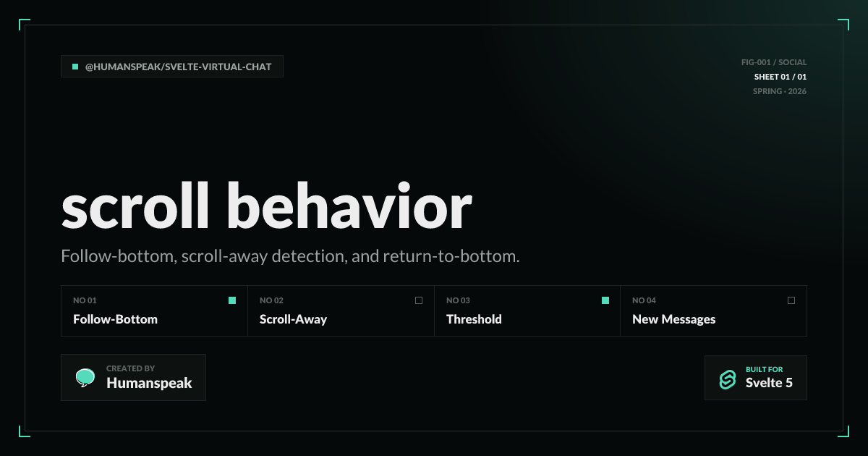Open the @HUMANSPEAK/SVELTE-VIRTUAL-CHAT badge

(172, 67)
